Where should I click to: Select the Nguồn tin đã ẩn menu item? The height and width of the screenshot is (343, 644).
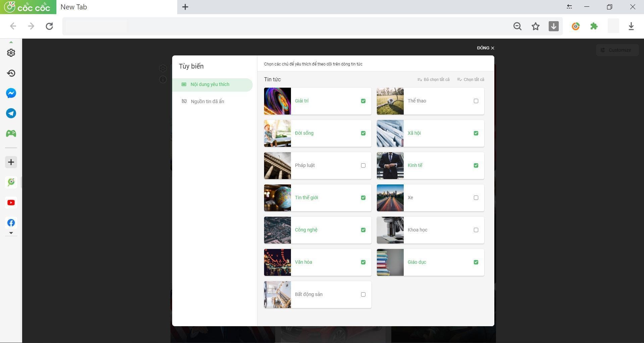[x=207, y=101]
